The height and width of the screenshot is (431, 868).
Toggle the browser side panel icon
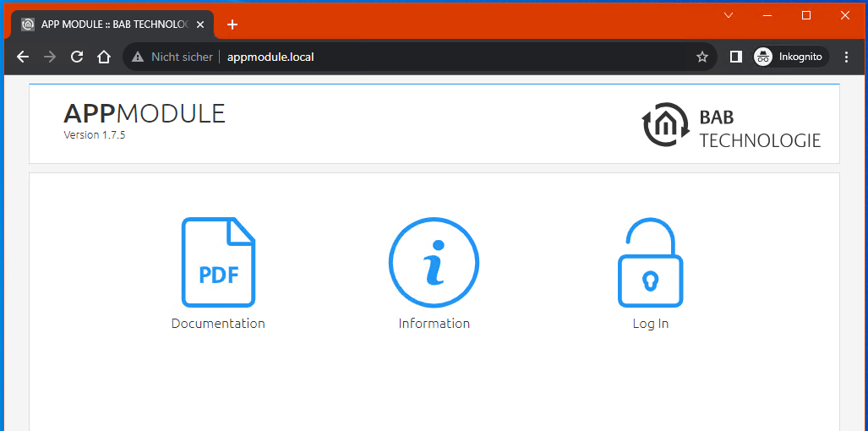(735, 57)
